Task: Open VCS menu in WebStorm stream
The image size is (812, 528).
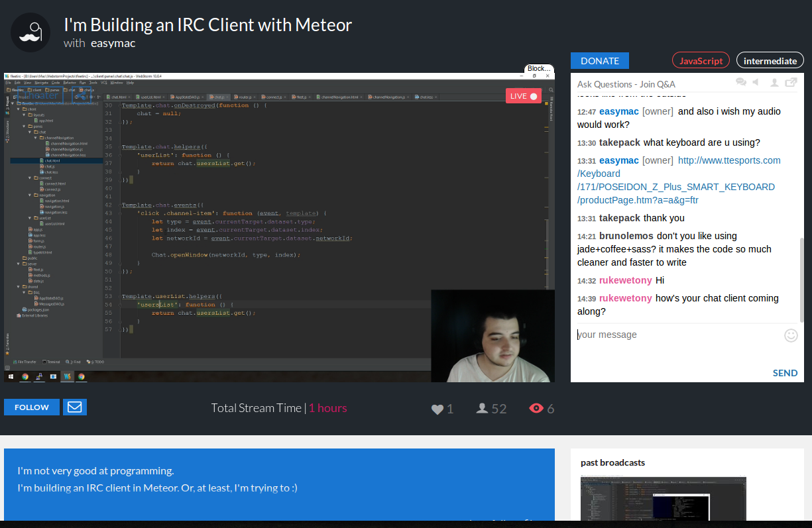Action: [103, 83]
